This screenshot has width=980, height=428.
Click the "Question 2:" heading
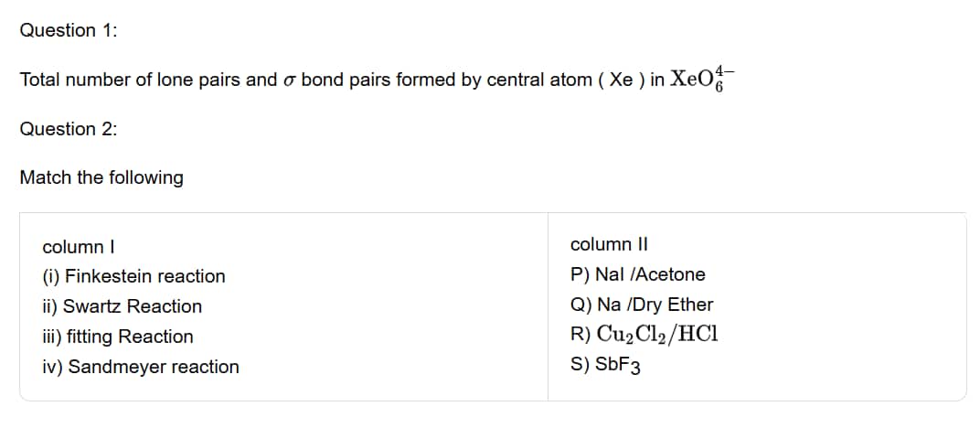(69, 129)
